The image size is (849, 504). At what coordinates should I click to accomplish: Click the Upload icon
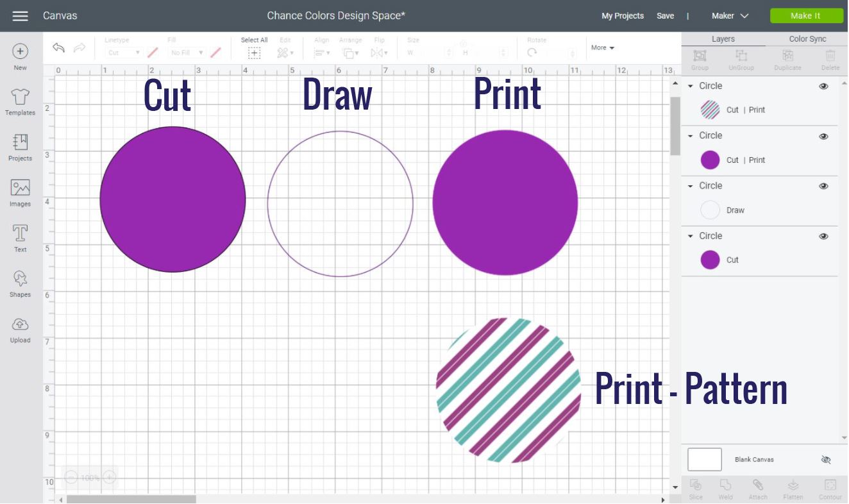point(20,328)
